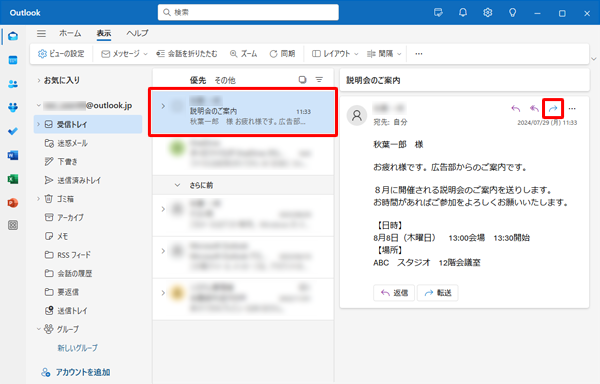
Task: Click the select messages icon above list
Action: 302,80
